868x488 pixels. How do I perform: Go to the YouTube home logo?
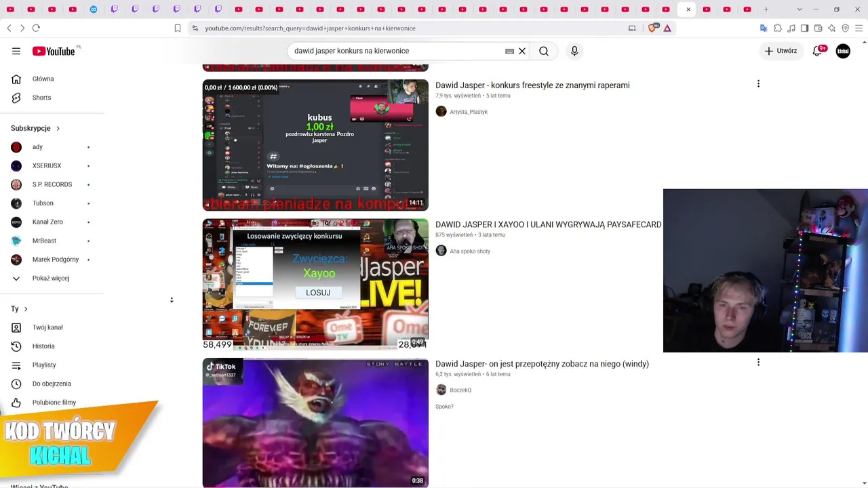coord(54,51)
